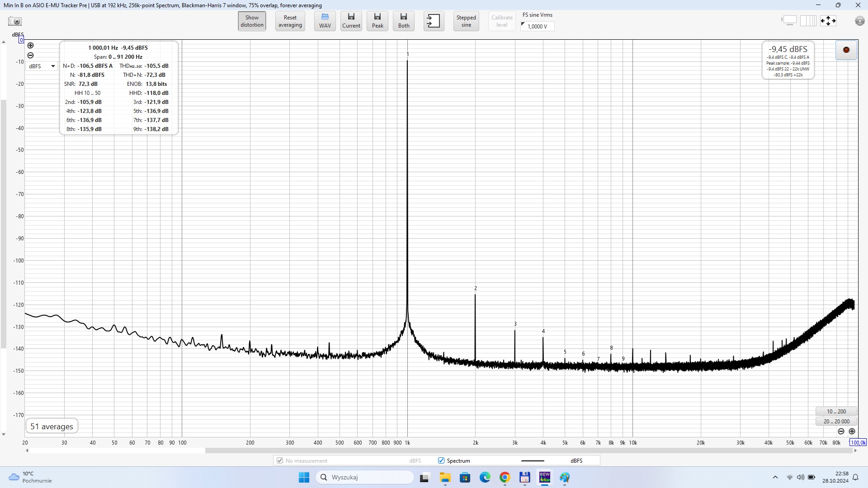This screenshot has height=488, width=868.
Task: Open weather widget showing 10°C
Action: (30, 477)
